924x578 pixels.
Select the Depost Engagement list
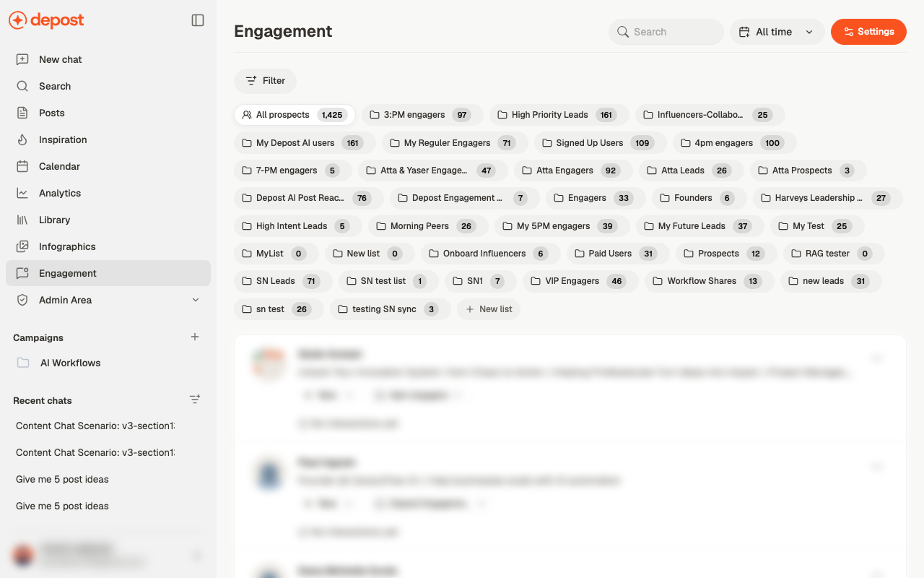coord(464,198)
